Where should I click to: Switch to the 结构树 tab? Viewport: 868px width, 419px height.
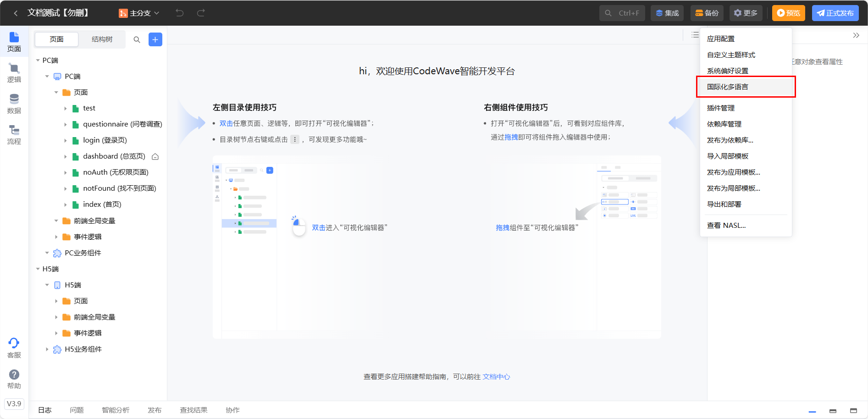[102, 39]
